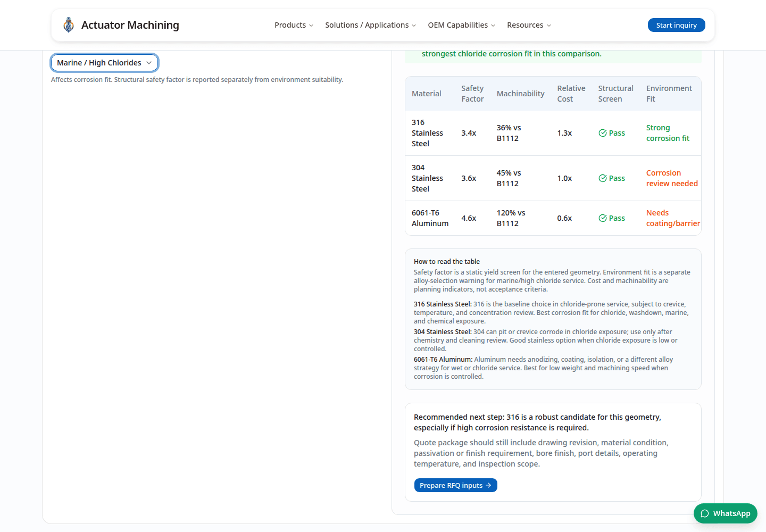Click the arrow icon on Prepare RFQ inputs
Image resolution: width=766 pixels, height=532 pixels.
pyautogui.click(x=488, y=485)
